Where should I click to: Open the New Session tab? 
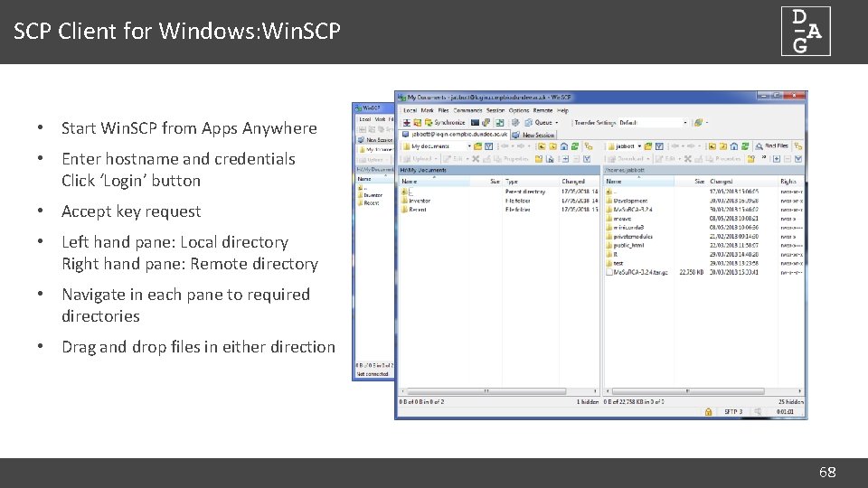tap(533, 135)
